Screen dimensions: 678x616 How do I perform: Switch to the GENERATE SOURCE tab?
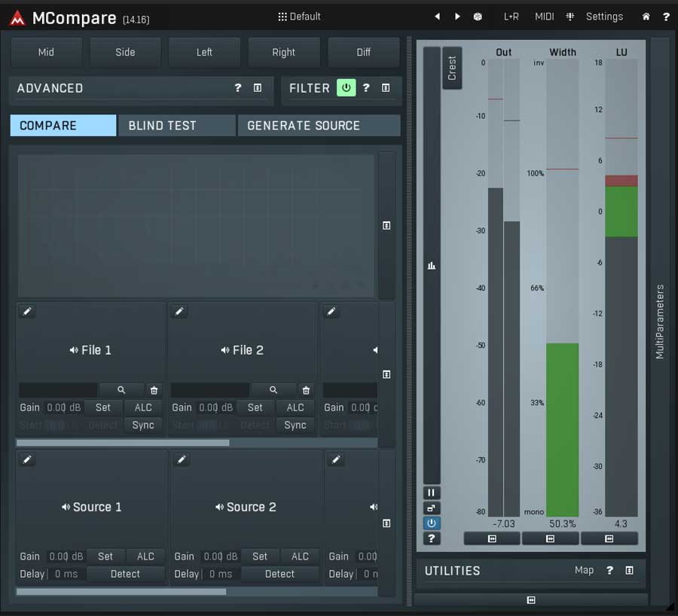319,125
